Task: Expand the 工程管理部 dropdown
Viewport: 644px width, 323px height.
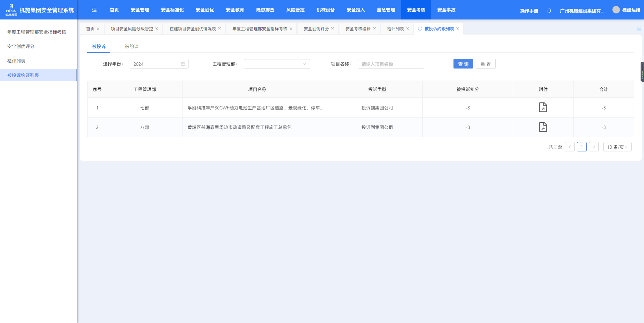Action: tap(277, 64)
